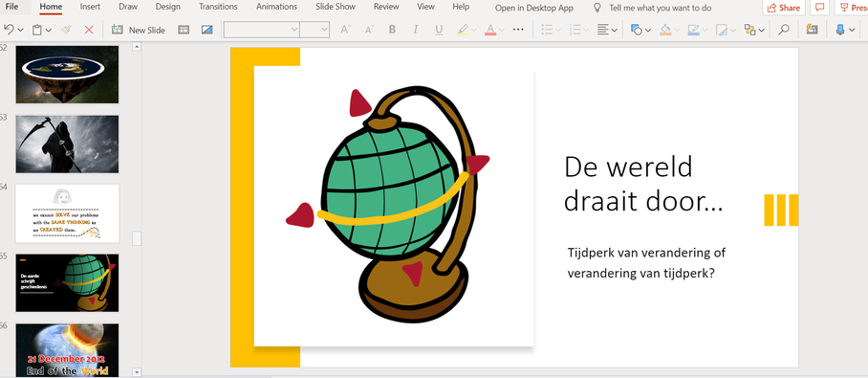
Task: Increase font size with larger A
Action: coord(345,30)
